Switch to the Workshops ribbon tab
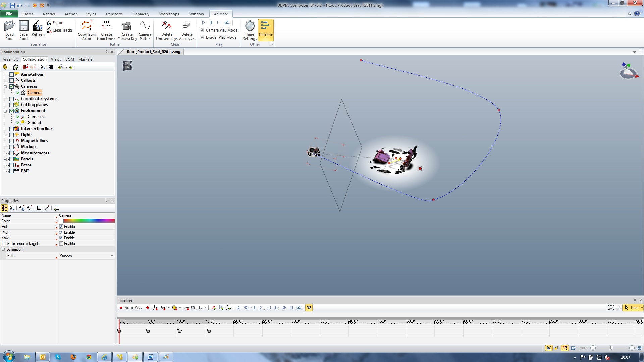 [x=169, y=14]
